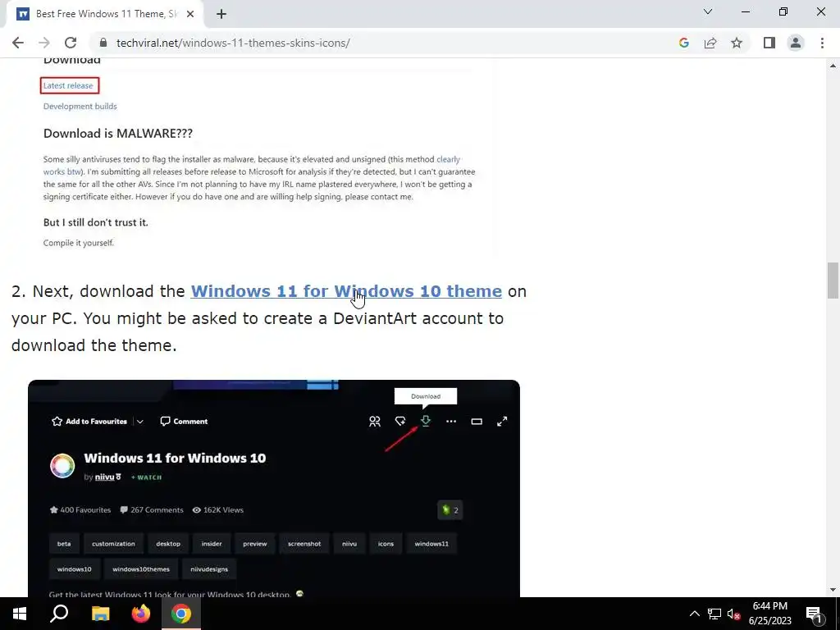Close the Best Free Windows 11 Theme tab

click(190, 14)
